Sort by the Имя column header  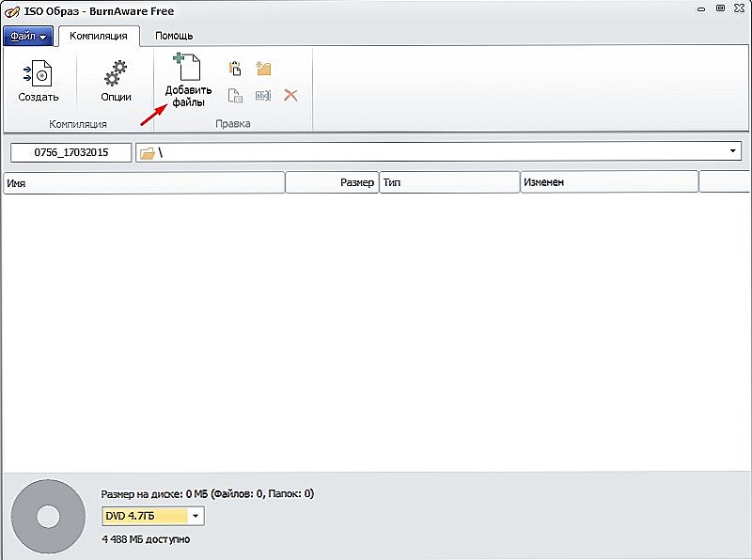point(144,182)
